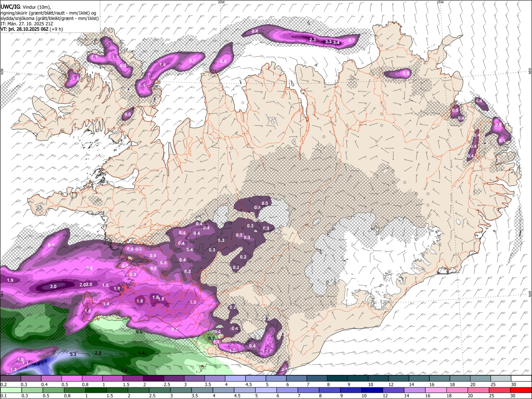
Task: Click the 'rigning/skúrir' description line
Action: pos(48,13)
